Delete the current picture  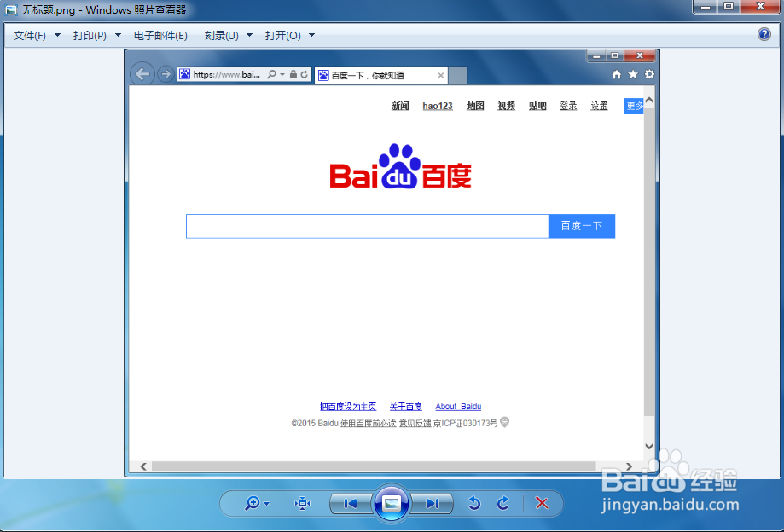542,504
